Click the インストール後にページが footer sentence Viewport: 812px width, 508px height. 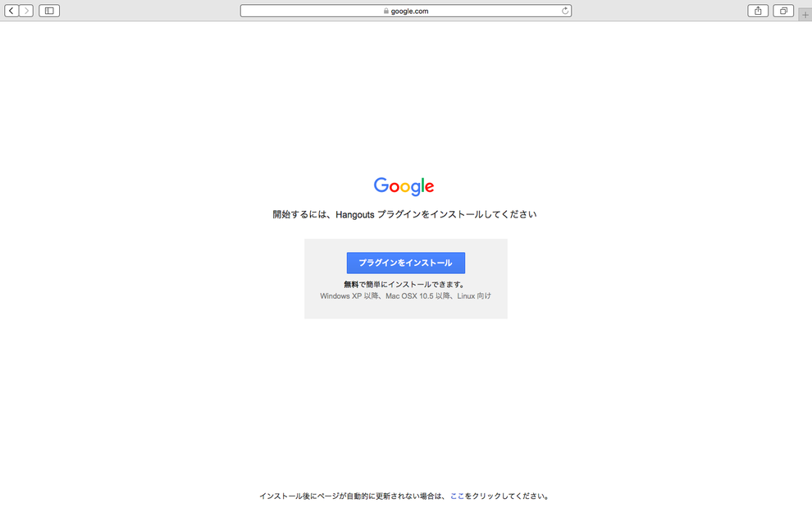[x=405, y=496]
